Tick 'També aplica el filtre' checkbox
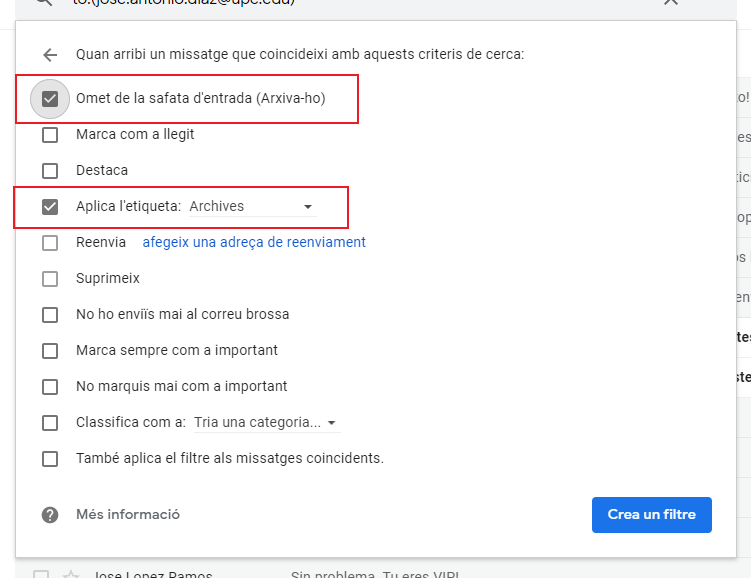This screenshot has height=578, width=751. coord(50,459)
